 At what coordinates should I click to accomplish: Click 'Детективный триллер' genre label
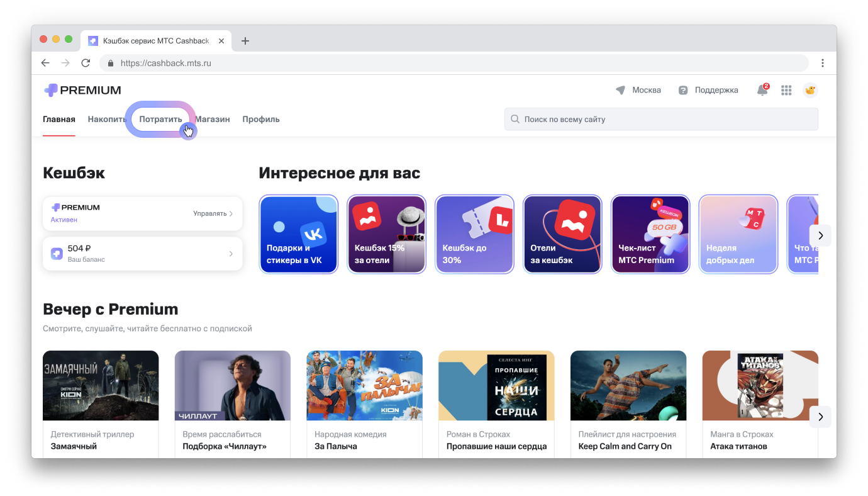[x=92, y=434]
